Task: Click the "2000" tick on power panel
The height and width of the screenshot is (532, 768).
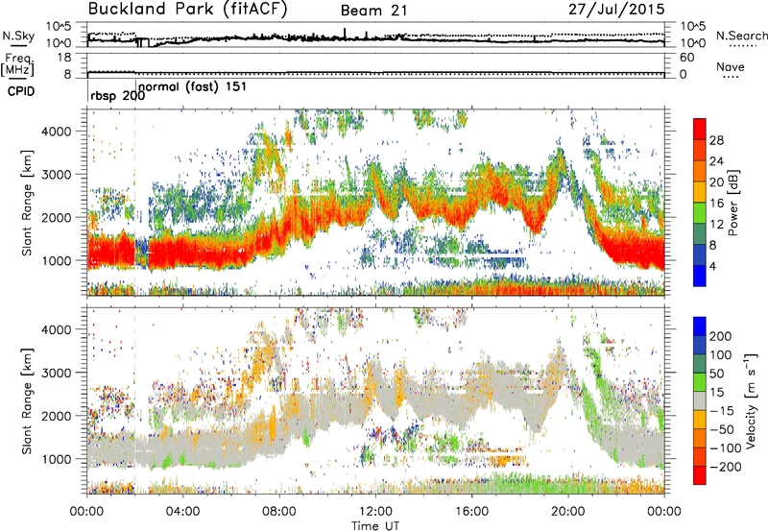Action: (56, 217)
